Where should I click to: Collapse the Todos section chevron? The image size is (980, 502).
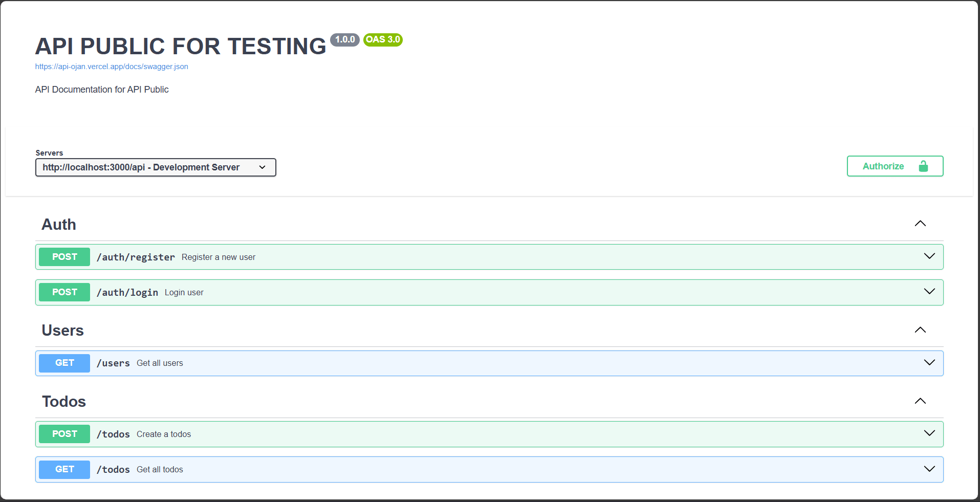920,401
